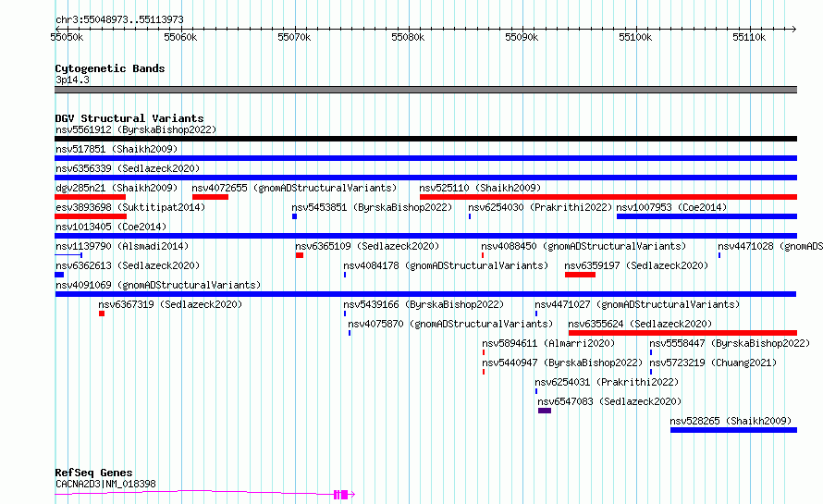This screenshot has width=823, height=504.
Task: Open the nsv6254030 (Prakrithi2022) label
Action: click(x=540, y=207)
